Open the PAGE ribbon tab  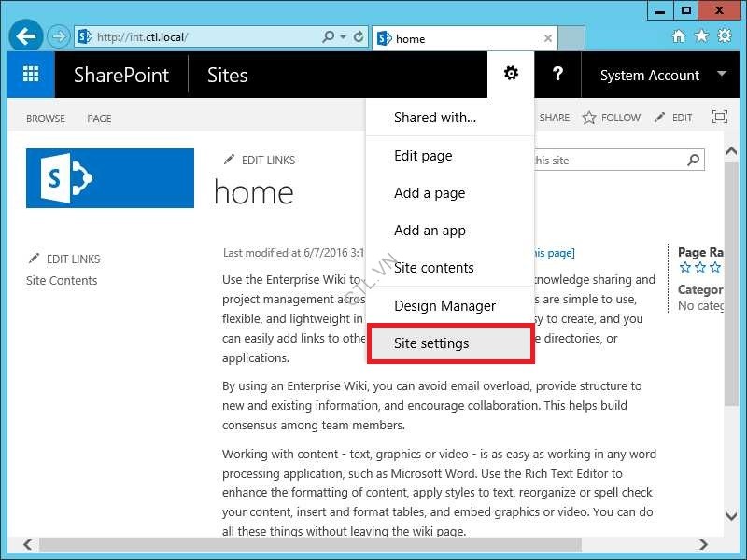(x=99, y=119)
